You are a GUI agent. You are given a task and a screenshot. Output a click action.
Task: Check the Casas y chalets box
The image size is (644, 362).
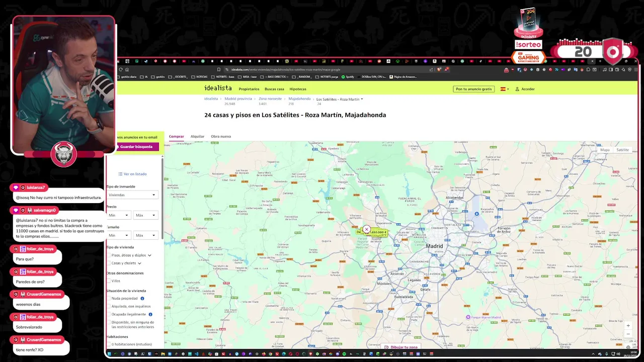(109, 263)
